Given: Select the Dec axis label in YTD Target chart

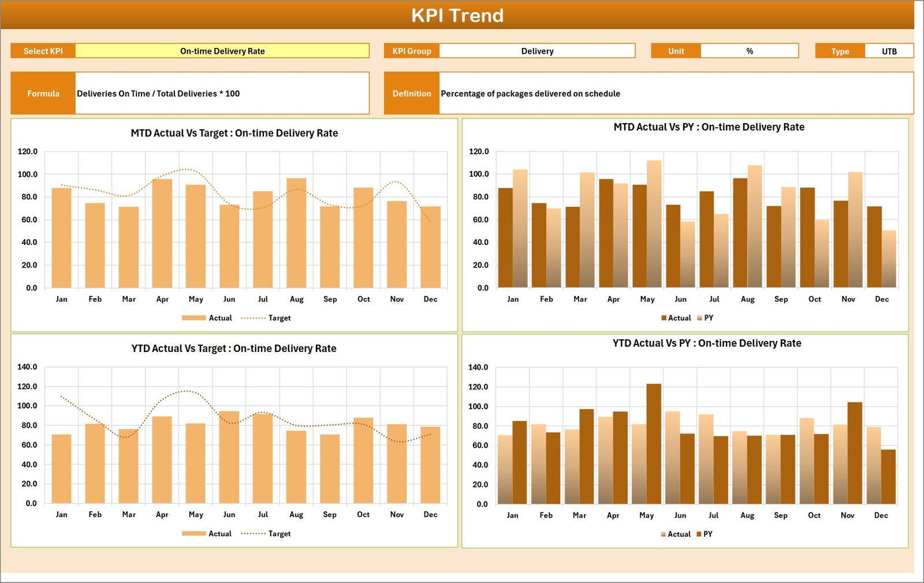Looking at the screenshot, I should pos(431,514).
